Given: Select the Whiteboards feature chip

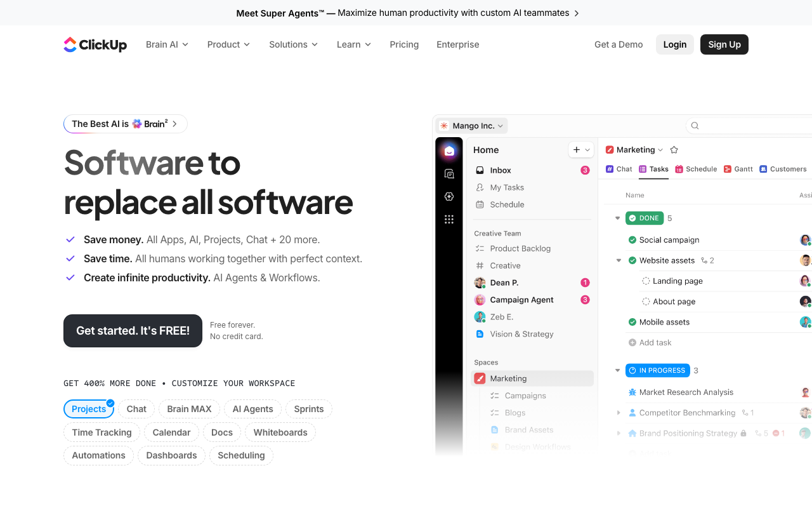Looking at the screenshot, I should tap(280, 432).
